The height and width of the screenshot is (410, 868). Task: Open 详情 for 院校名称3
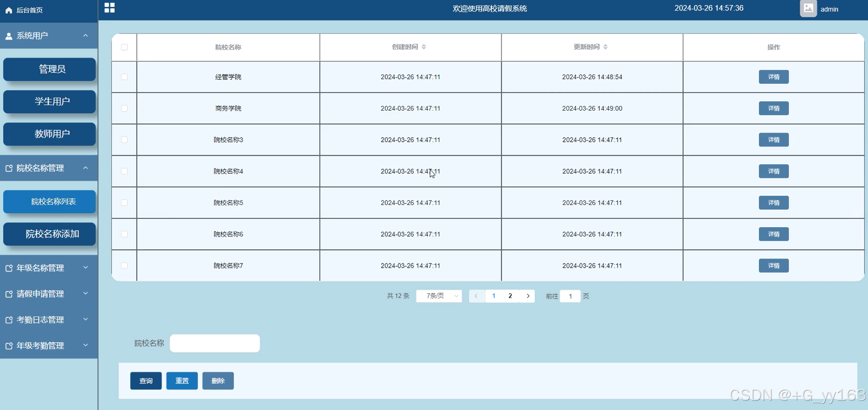pos(774,140)
